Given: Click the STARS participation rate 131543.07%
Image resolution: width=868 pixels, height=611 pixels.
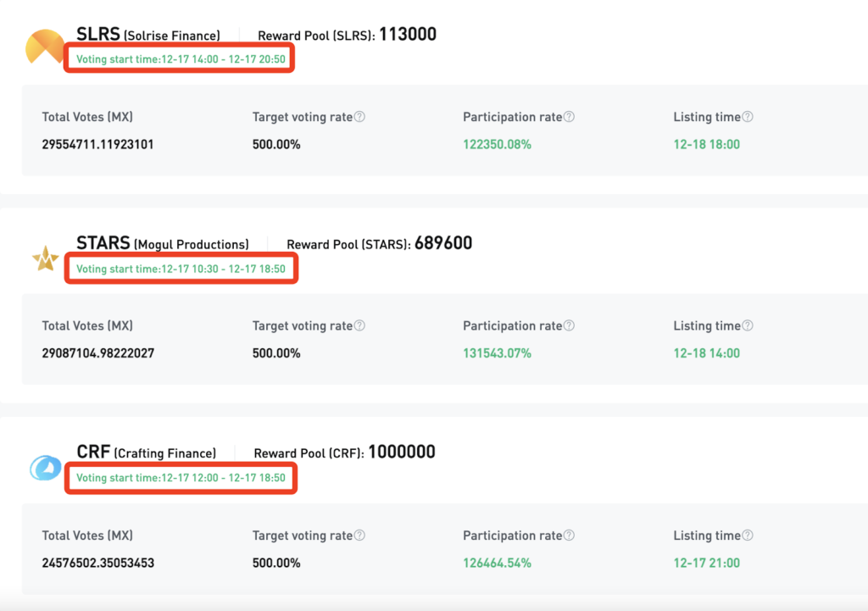Looking at the screenshot, I should 497,353.
